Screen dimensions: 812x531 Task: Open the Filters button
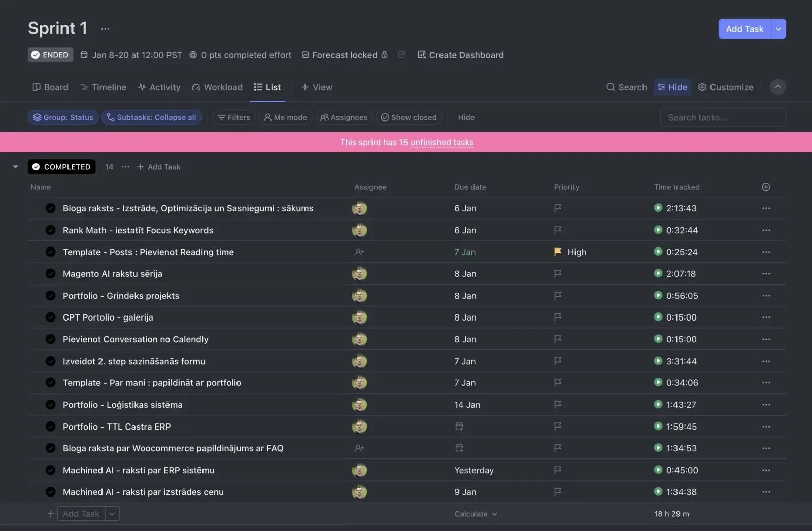(233, 117)
